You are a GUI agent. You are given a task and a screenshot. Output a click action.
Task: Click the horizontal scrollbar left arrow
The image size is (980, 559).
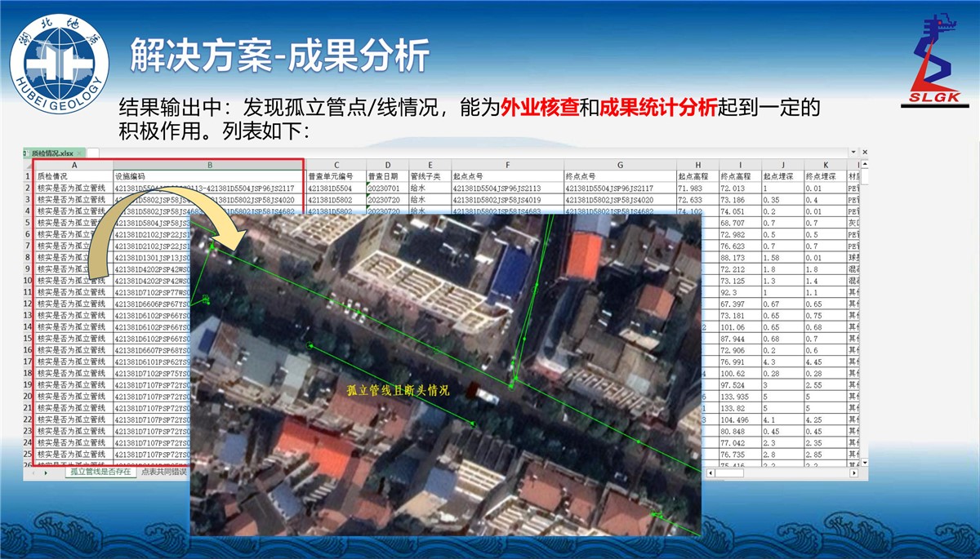(710, 472)
